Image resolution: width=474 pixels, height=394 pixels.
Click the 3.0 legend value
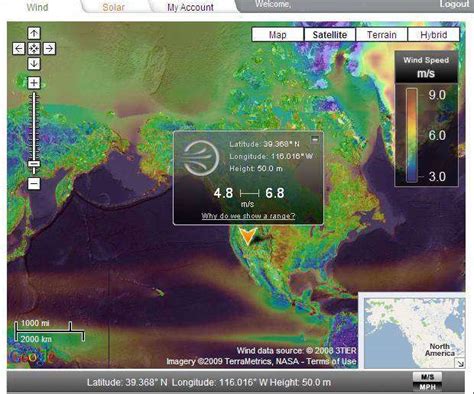[437, 176]
